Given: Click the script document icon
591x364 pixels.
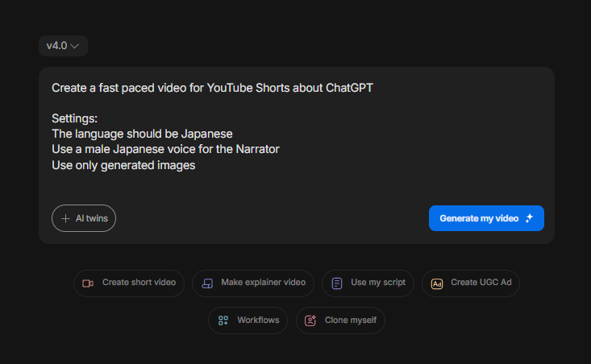Looking at the screenshot, I should [x=337, y=283].
